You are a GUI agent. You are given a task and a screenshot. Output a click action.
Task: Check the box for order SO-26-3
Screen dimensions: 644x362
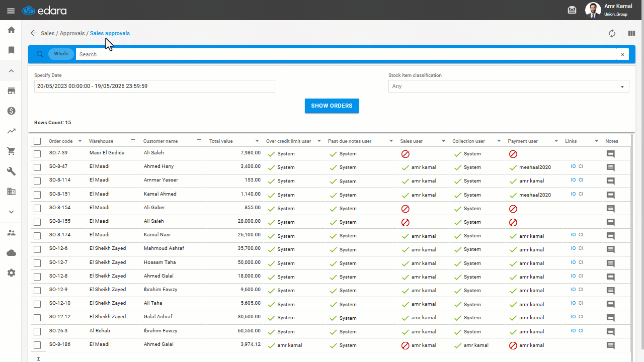(x=37, y=331)
